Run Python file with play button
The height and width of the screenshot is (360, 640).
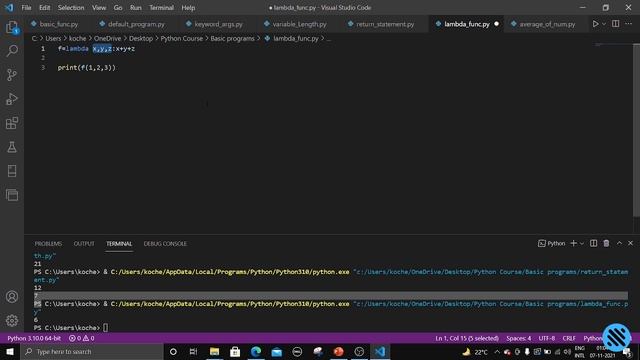tap(596, 24)
